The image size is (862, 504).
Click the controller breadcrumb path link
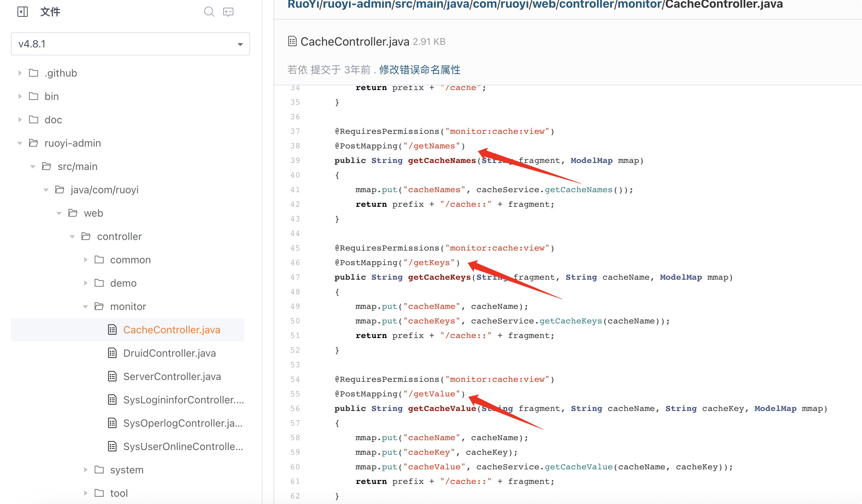pyautogui.click(x=586, y=4)
